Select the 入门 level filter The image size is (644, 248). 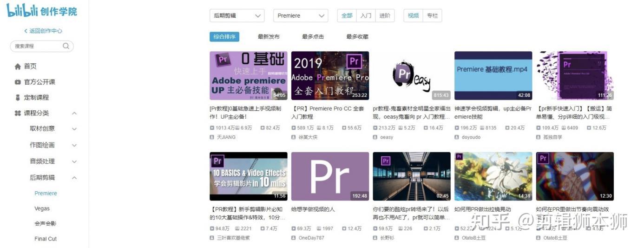(366, 15)
